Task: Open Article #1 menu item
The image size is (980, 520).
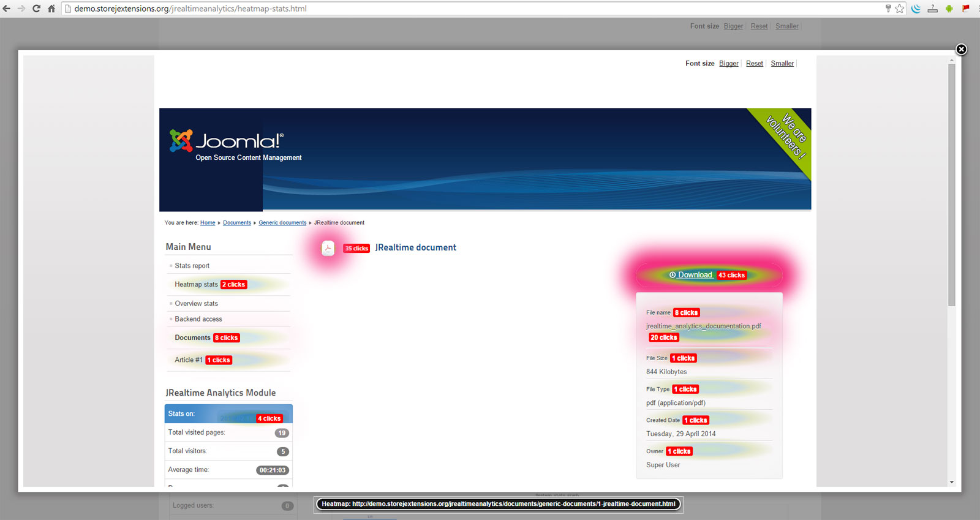Action: point(189,360)
